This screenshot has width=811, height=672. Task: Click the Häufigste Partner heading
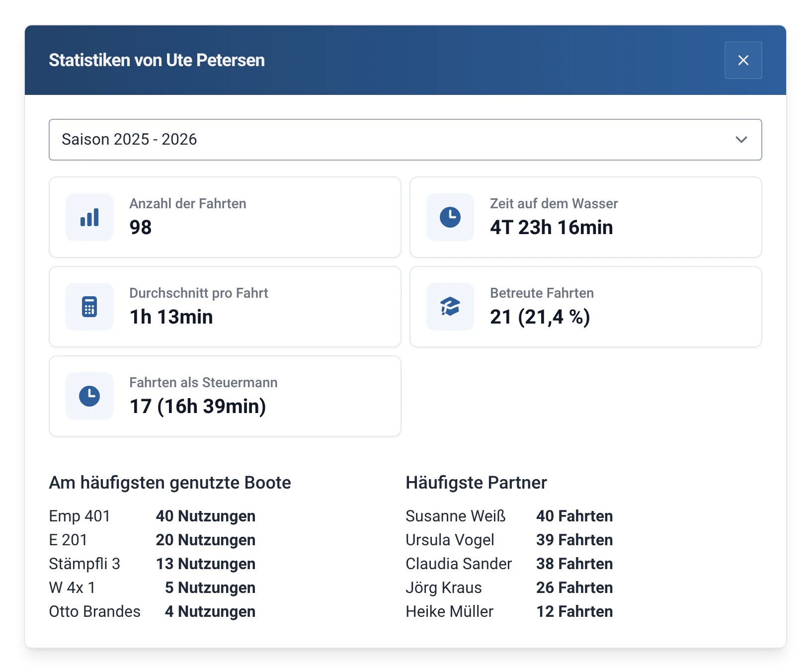(476, 483)
